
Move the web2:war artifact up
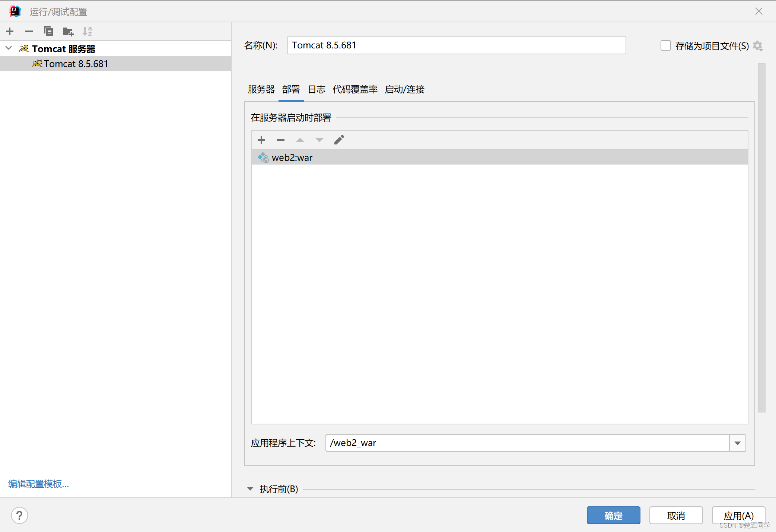[300, 140]
